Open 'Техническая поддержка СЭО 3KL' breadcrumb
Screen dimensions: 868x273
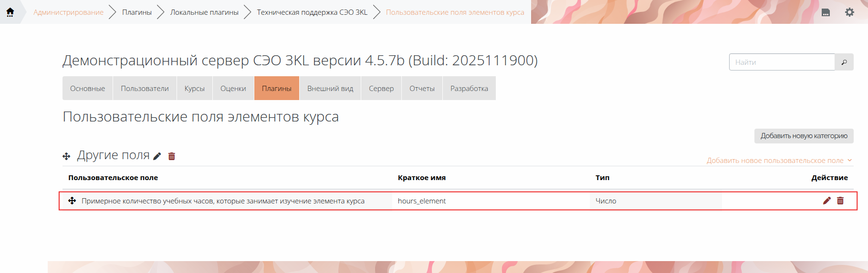click(x=312, y=12)
